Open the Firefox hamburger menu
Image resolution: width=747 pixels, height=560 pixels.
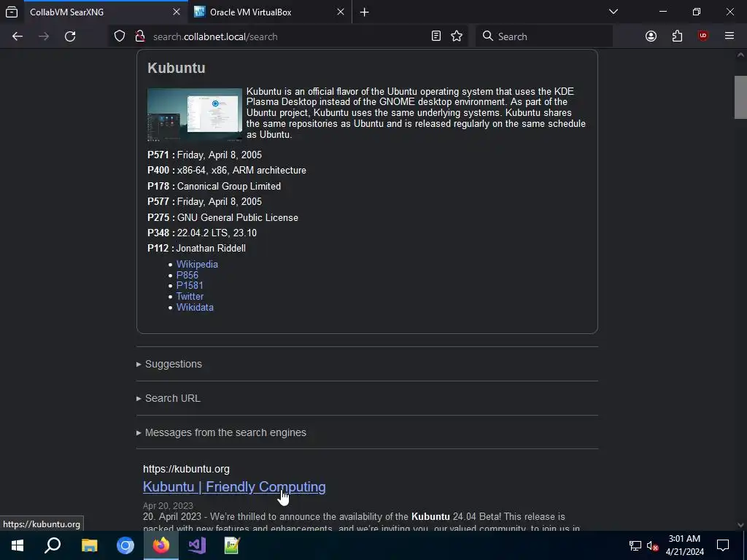(x=729, y=36)
